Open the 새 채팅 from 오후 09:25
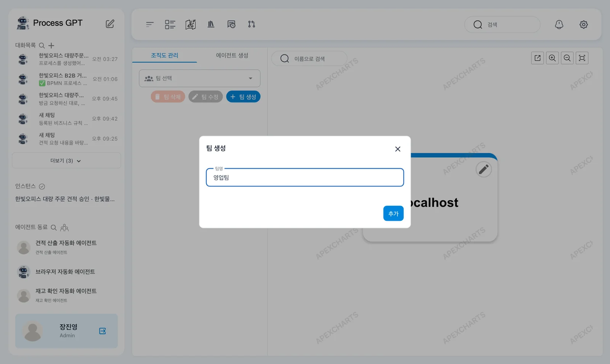This screenshot has height=364, width=610. 66,139
